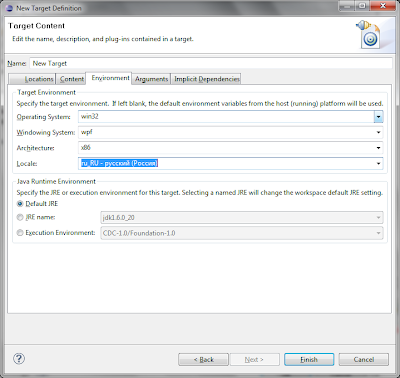Image resolution: width=400 pixels, height=378 pixels.
Task: Open the disabled JRE name jdk1.6.0_20 dropdown
Action: pyautogui.click(x=242, y=218)
